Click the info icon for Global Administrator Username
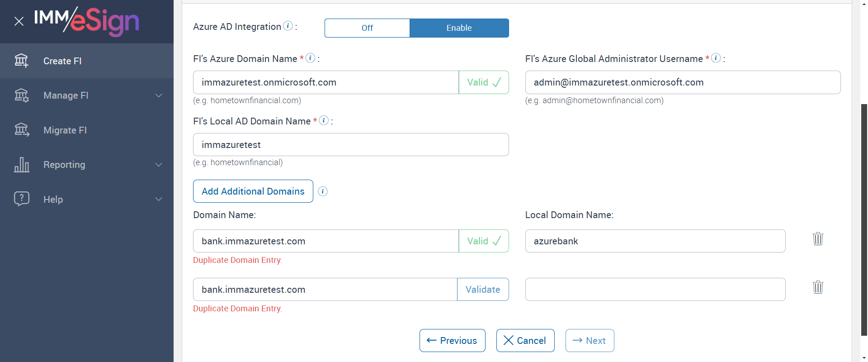Viewport: 868px width, 362px height. (x=716, y=58)
